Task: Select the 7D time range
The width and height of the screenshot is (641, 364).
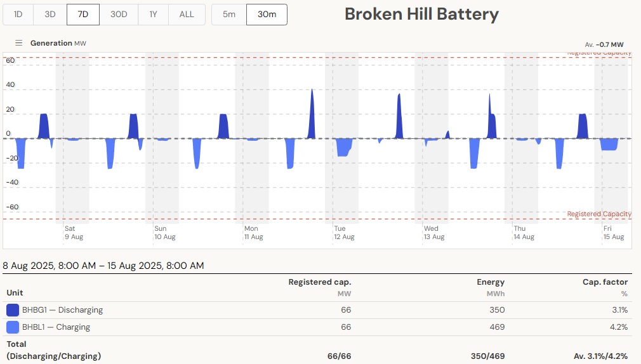Action: (x=83, y=14)
